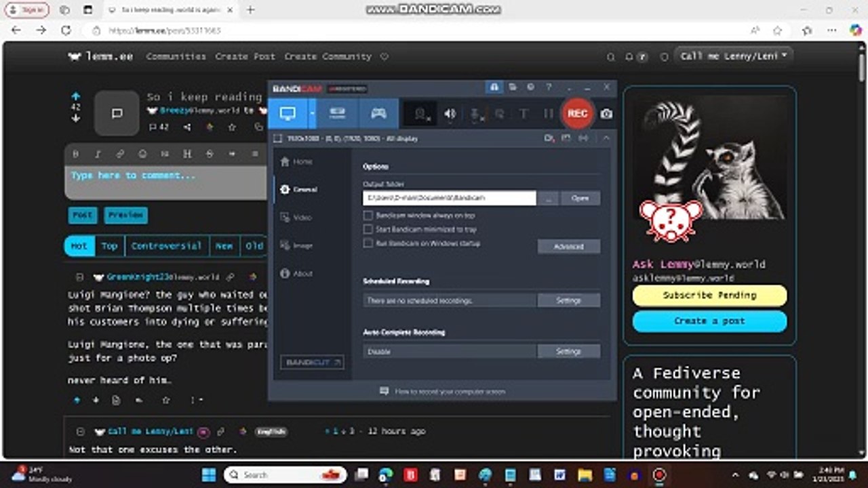Open the About section in Bandicam
This screenshot has height=488, width=868.
(x=296, y=274)
